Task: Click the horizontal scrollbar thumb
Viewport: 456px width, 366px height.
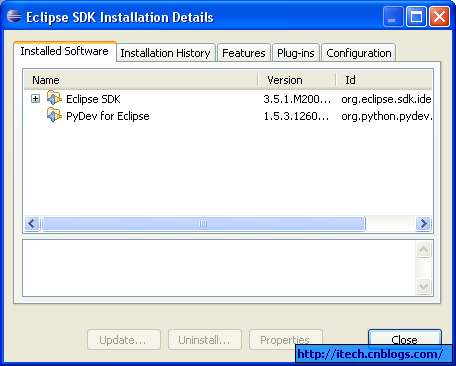Action: (x=203, y=223)
